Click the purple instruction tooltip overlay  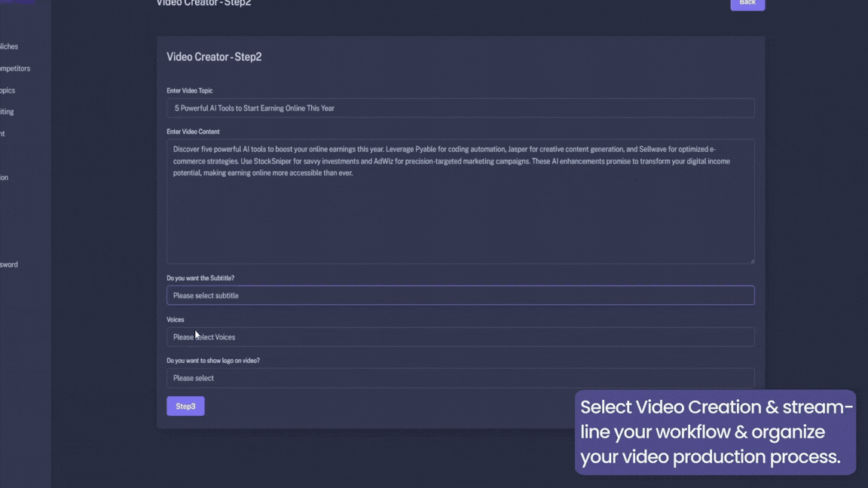pyautogui.click(x=715, y=432)
